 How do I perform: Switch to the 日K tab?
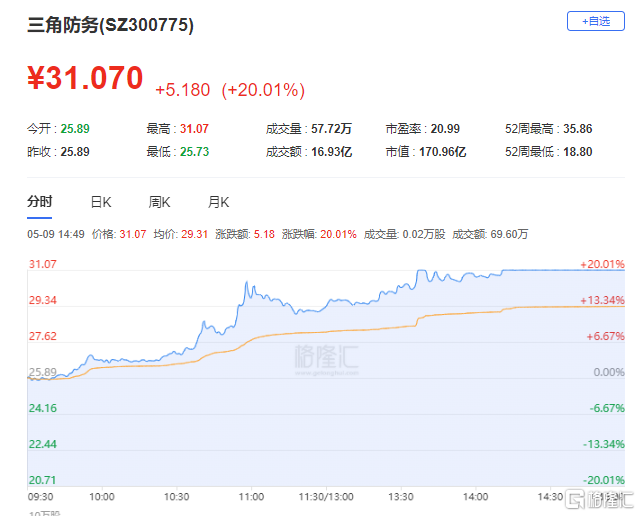(101, 202)
